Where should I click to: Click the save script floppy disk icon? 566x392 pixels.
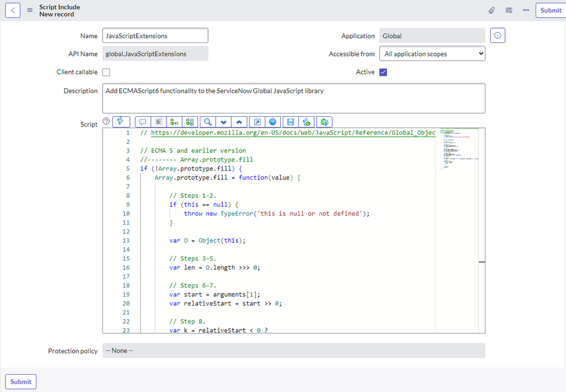(x=290, y=122)
